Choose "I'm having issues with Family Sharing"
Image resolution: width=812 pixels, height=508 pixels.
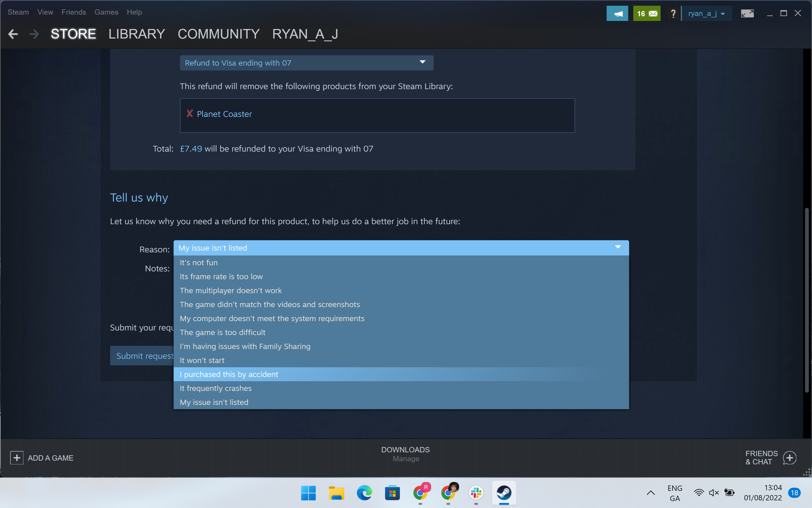tap(401, 346)
